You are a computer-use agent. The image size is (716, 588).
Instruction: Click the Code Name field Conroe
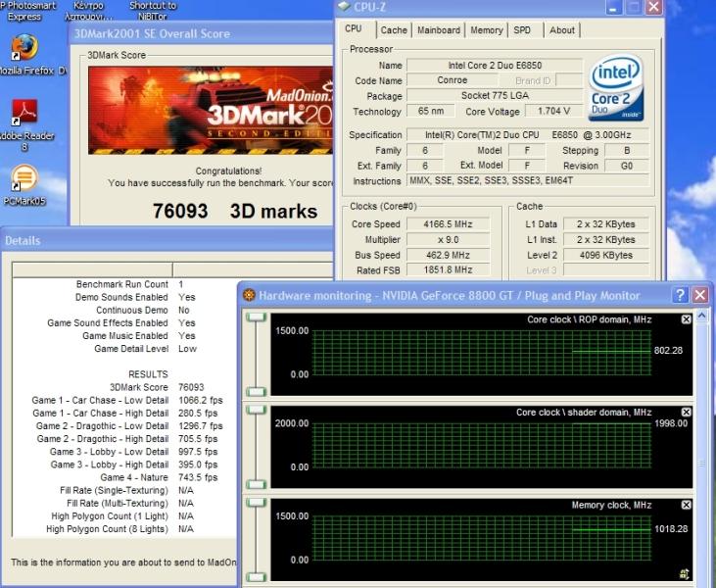[x=453, y=80]
